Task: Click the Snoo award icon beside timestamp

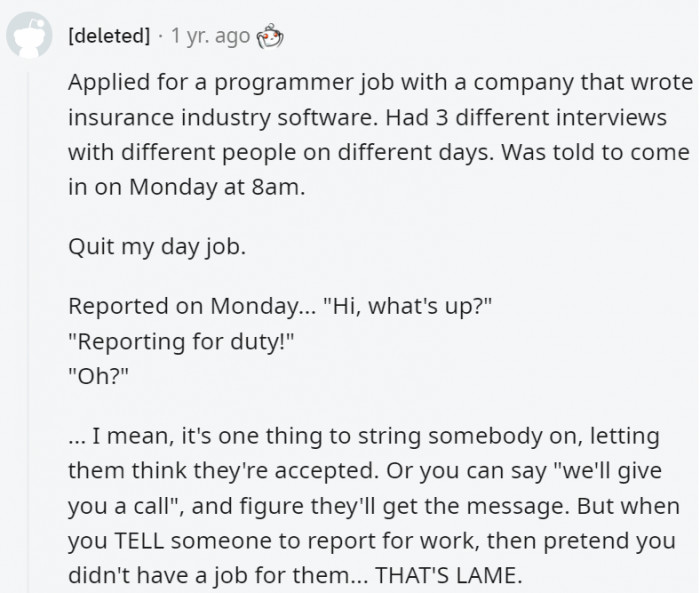Action: [x=271, y=37]
